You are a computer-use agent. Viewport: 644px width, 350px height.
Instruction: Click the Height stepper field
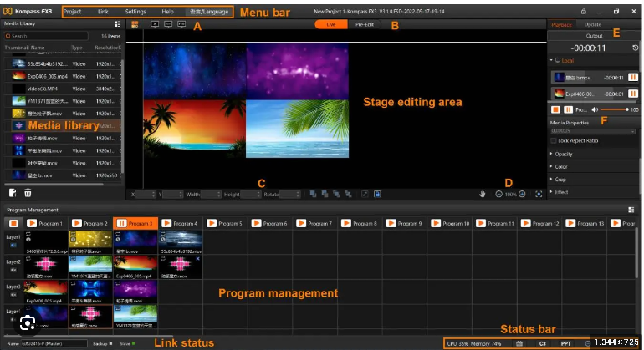pos(251,195)
